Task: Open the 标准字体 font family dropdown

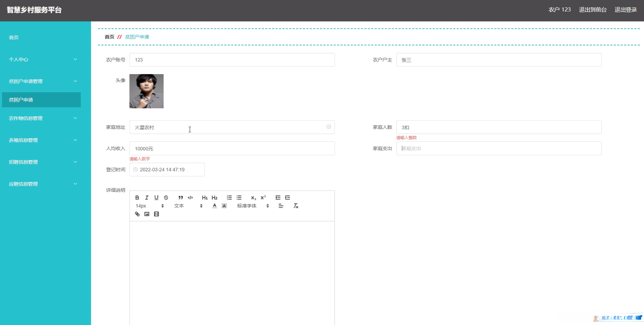Action: [x=253, y=206]
